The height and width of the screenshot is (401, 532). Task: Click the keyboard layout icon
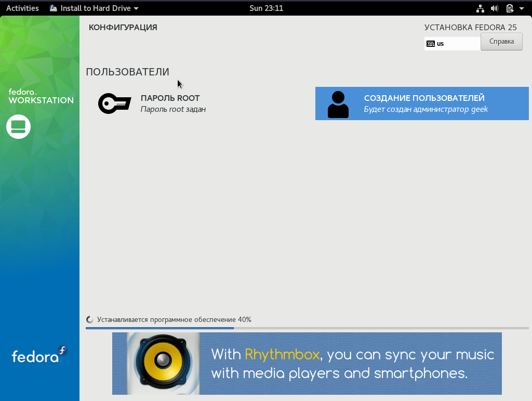(430, 44)
